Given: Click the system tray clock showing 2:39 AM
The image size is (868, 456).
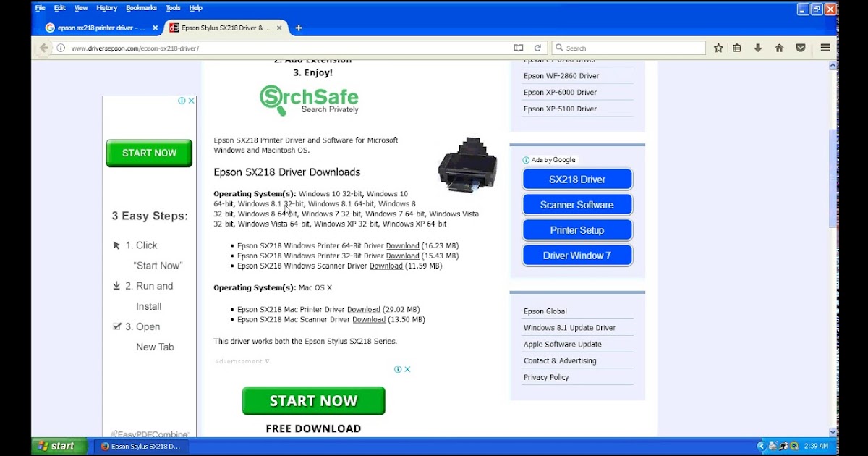Looking at the screenshot, I should [x=815, y=447].
